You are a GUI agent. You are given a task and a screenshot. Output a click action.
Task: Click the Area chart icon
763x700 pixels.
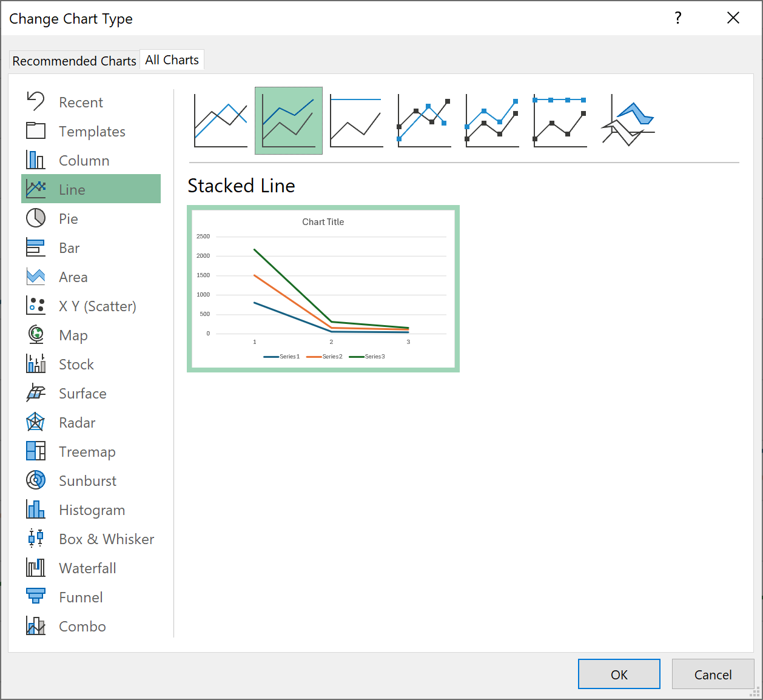[x=36, y=276]
